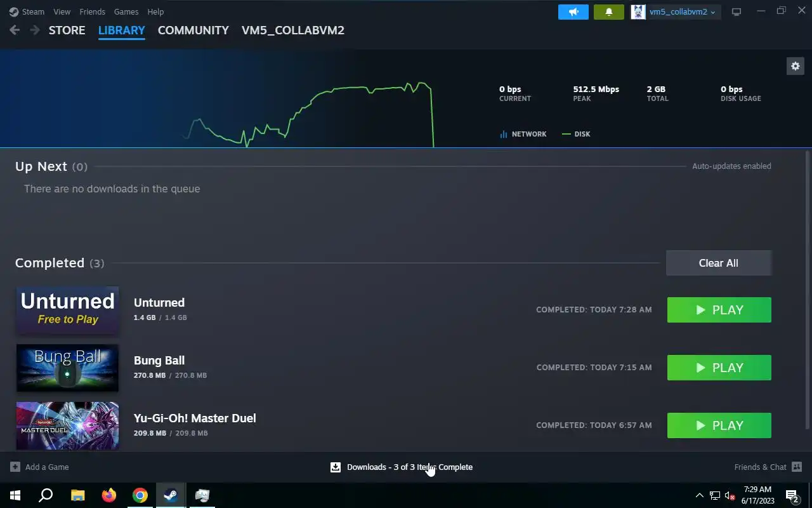Click COMPLETED: TODAY 7:28 AM text
The height and width of the screenshot is (508, 812).
tap(594, 310)
